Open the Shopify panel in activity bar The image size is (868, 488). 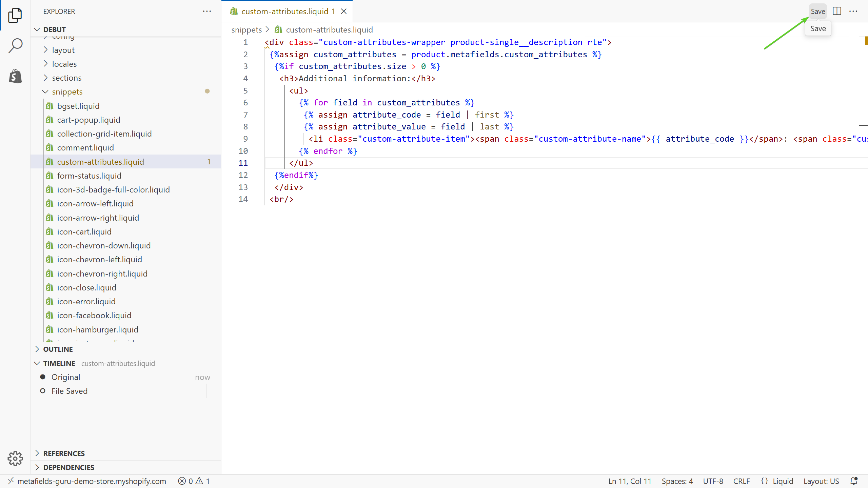[x=15, y=76]
